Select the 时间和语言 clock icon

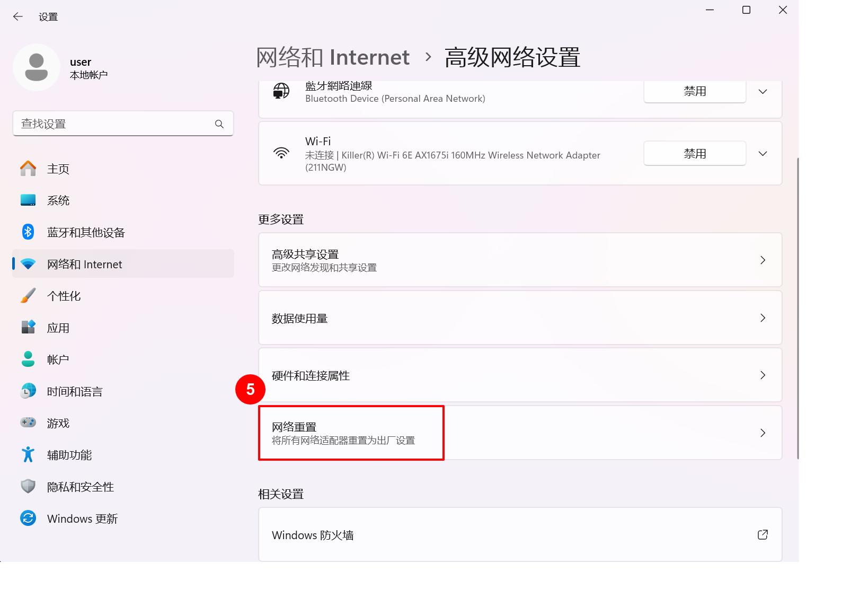point(28,391)
